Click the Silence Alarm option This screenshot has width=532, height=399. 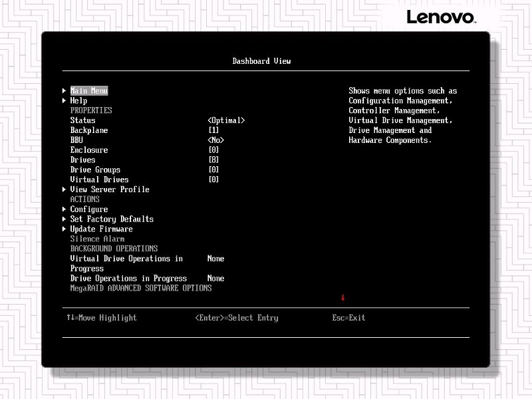(97, 239)
